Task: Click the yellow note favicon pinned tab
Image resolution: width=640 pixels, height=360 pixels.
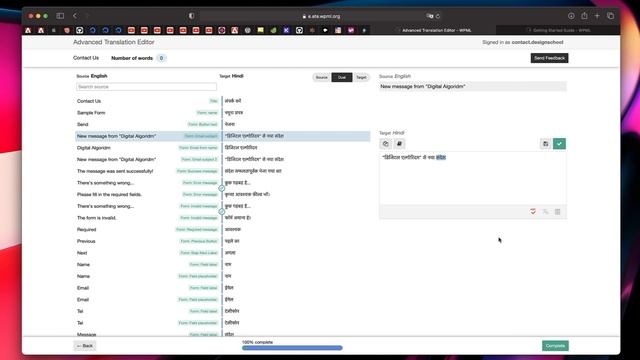Action: point(260,30)
